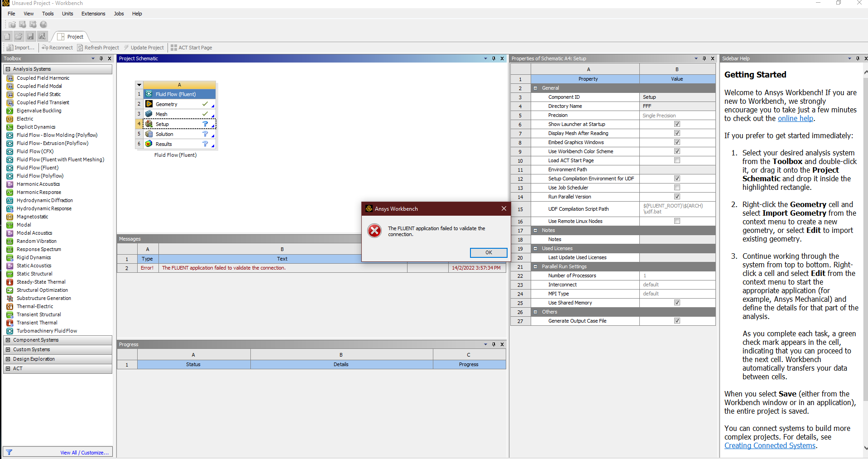
Task: Click the toolbox filter funnel icon
Action: tap(9, 452)
